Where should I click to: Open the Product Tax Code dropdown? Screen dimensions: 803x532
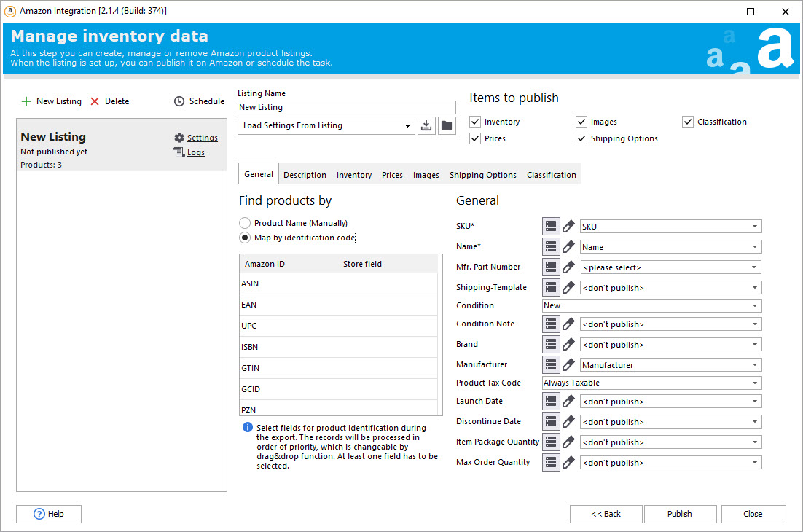[755, 383]
